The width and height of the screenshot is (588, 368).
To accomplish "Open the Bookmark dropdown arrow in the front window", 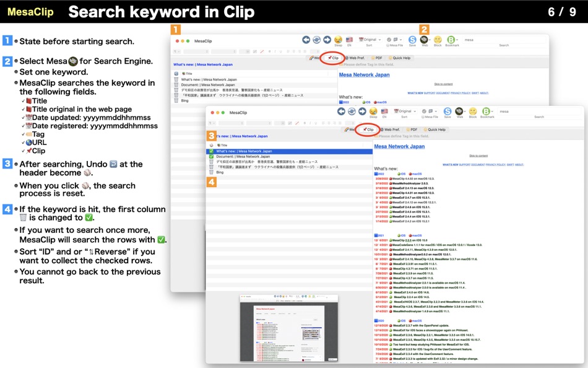I will [x=492, y=112].
